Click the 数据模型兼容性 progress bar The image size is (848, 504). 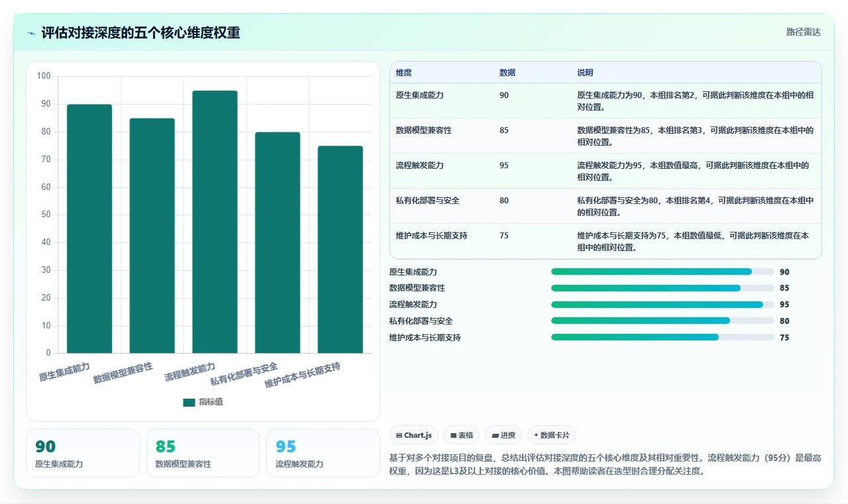(x=662, y=288)
